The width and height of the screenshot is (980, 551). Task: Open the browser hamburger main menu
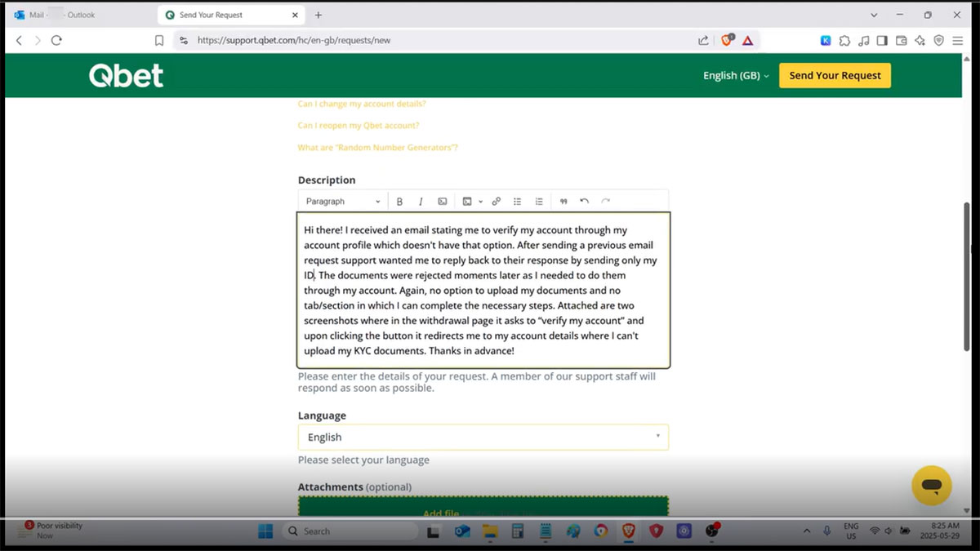958,40
